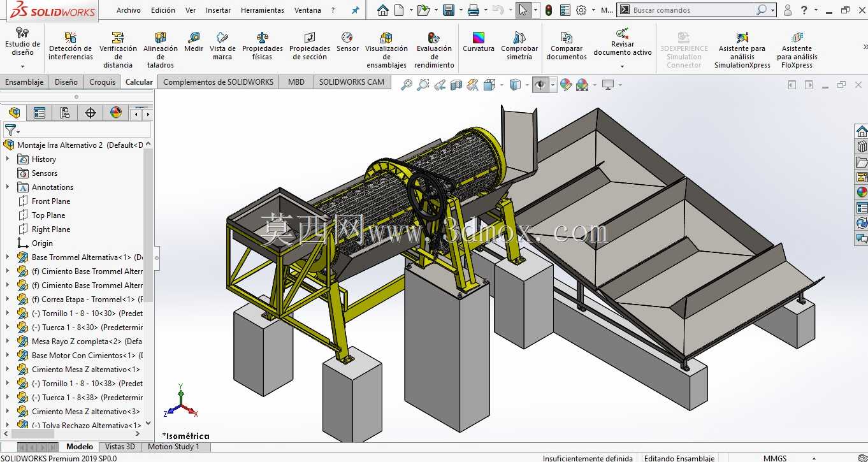Switch to Complementos de SOLIDWORKS tab
Viewport: 868px width, 462px height.
[219, 82]
